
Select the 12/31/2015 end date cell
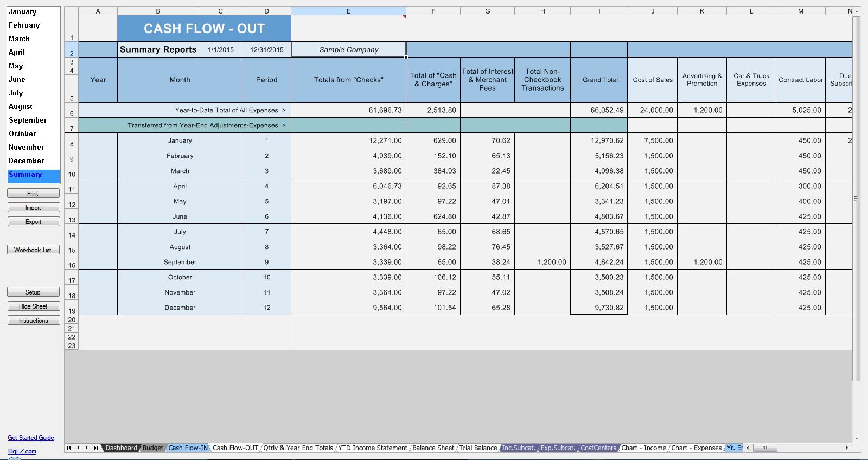[267, 49]
